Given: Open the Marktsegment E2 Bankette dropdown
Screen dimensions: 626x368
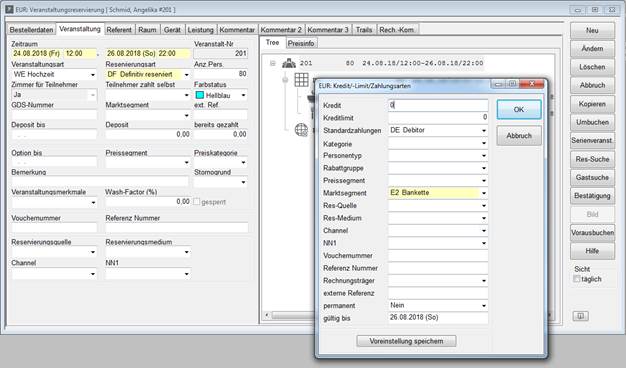Looking at the screenshot, I should tap(484, 193).
